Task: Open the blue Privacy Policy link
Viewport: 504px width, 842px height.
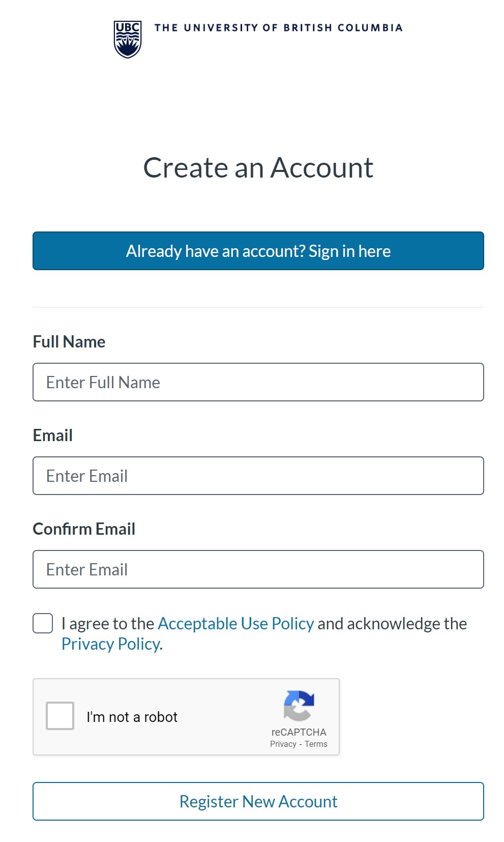Action: [x=111, y=644]
